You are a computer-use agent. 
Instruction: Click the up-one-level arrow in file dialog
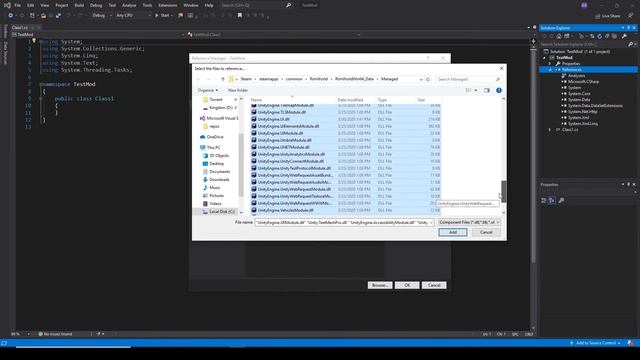(223, 79)
